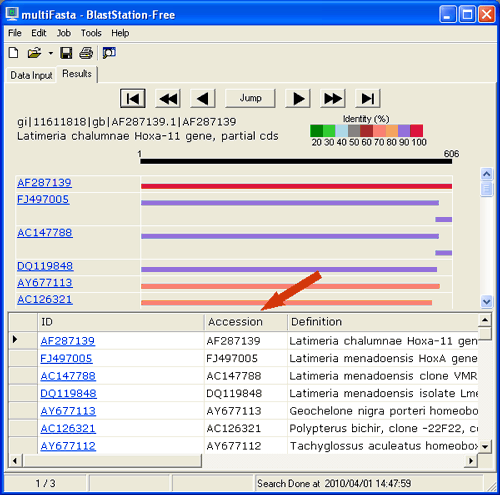Image resolution: width=500 pixels, height=495 pixels.
Task: Open the Edit menu
Action: point(39,33)
